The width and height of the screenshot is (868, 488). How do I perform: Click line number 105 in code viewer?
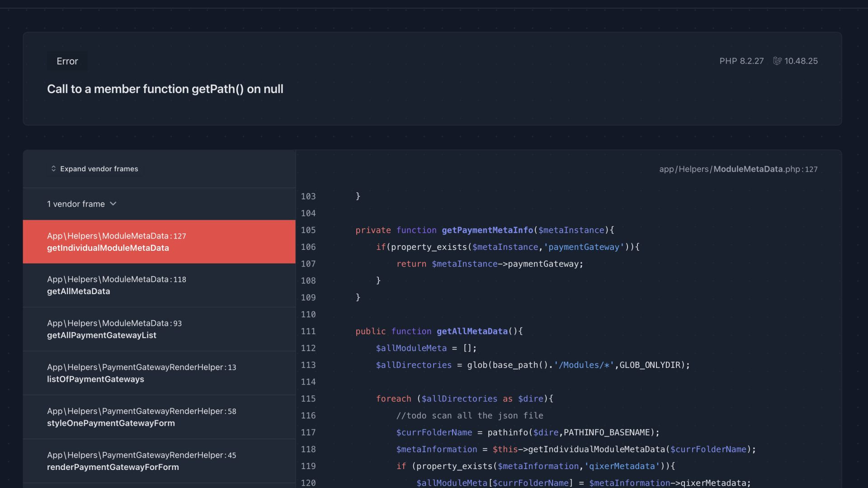click(x=308, y=230)
